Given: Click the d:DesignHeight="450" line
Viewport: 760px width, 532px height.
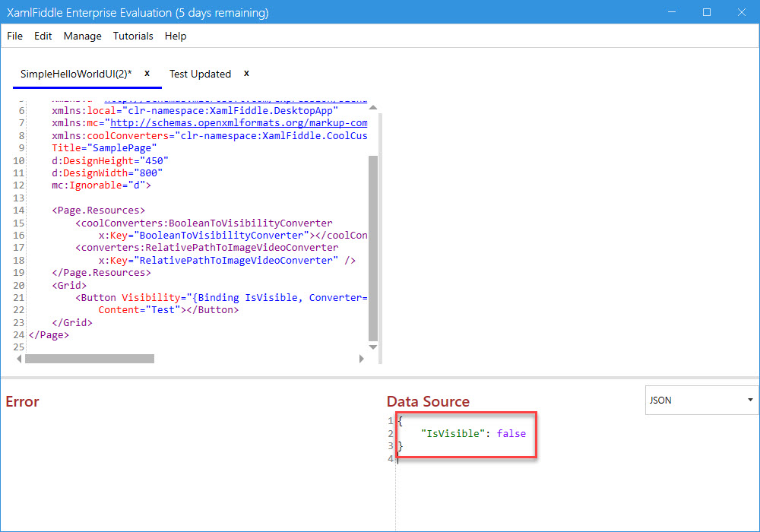Looking at the screenshot, I should coord(110,160).
